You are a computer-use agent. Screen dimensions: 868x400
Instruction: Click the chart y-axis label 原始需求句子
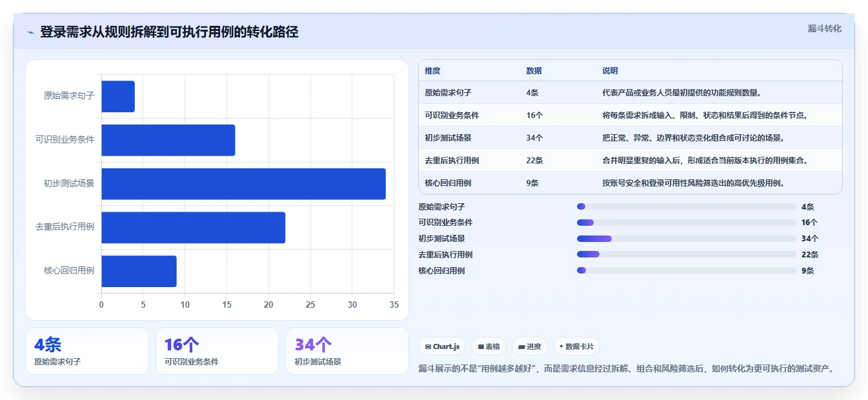coord(69,96)
